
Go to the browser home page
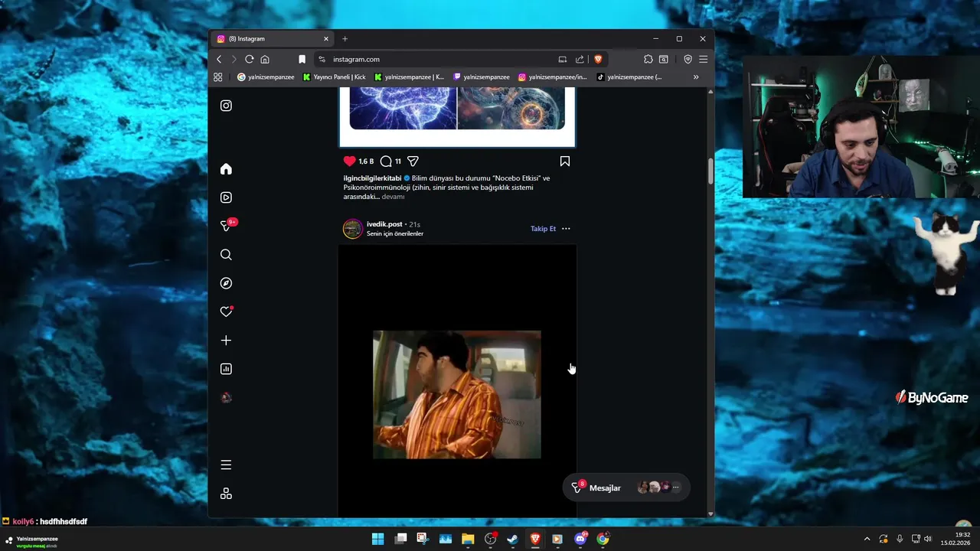pyautogui.click(x=265, y=59)
